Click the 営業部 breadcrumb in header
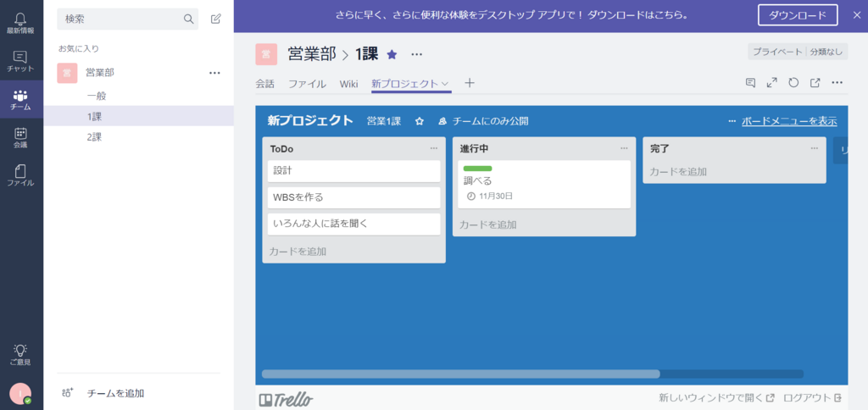Viewport: 868px width, 410px height. (x=312, y=54)
